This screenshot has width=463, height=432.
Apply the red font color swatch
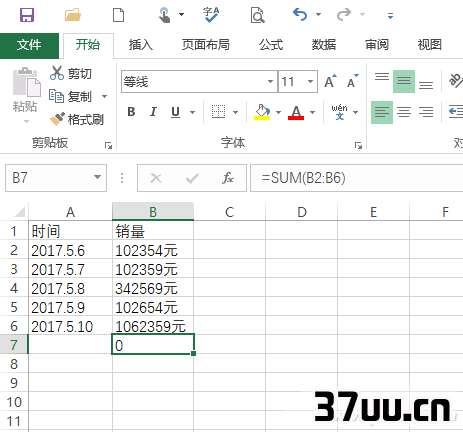click(296, 112)
